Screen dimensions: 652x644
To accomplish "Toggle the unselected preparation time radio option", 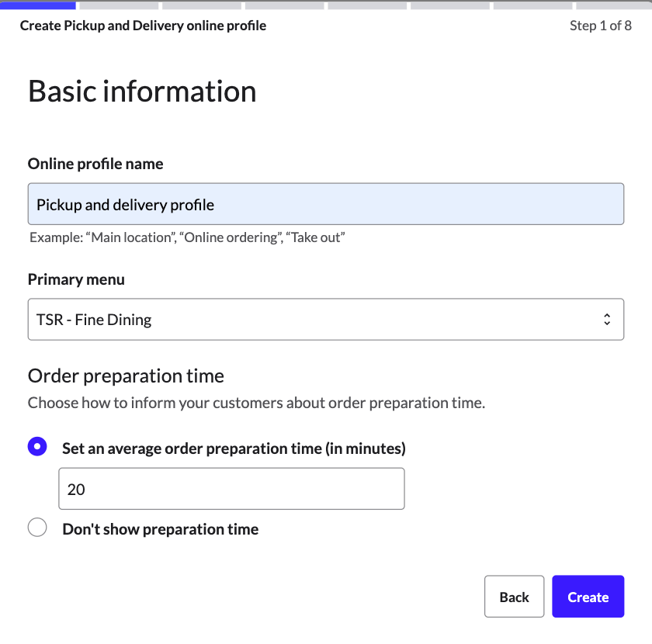I will (37, 527).
